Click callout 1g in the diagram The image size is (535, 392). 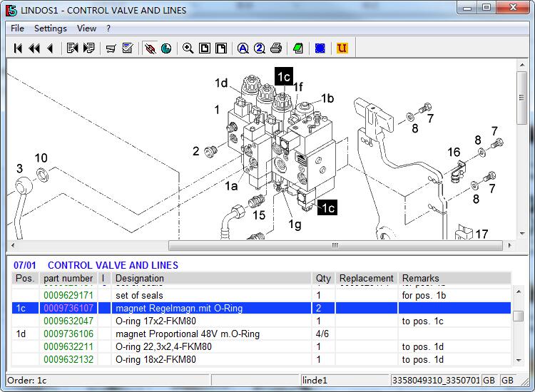[295, 225]
